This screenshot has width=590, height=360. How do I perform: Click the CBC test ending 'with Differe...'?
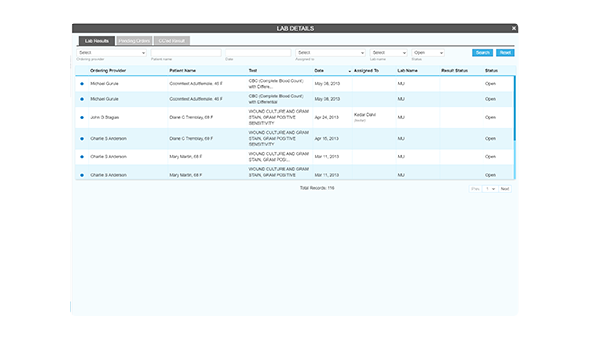[276, 84]
